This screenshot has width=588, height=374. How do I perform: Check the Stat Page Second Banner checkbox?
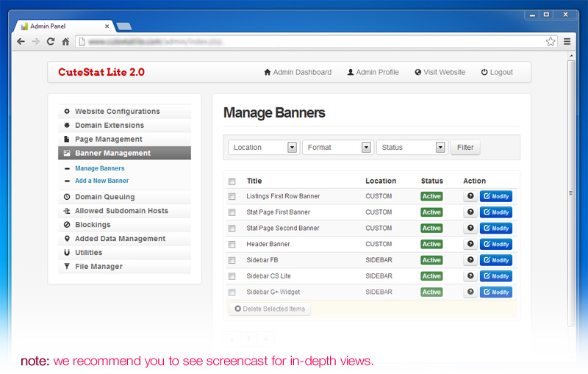click(x=232, y=229)
